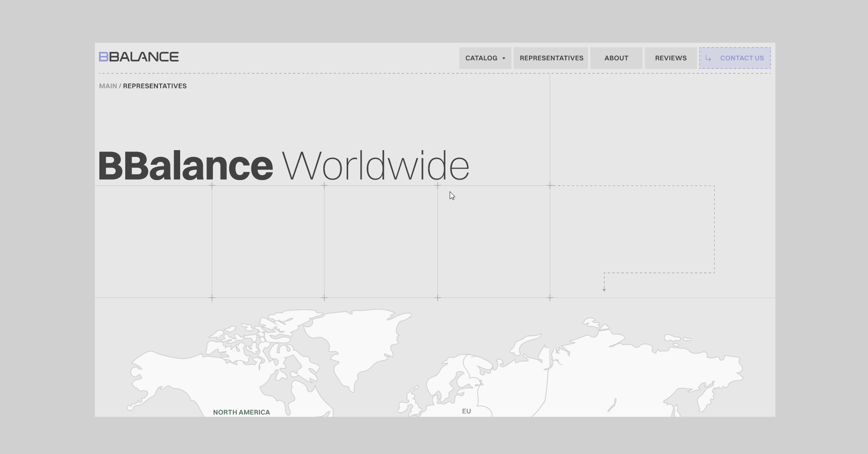Open the About section from the nav

coord(616,58)
